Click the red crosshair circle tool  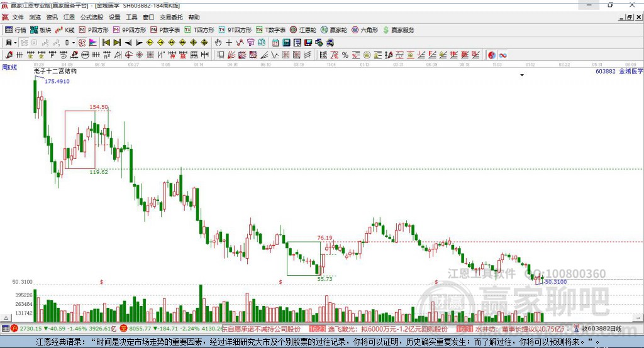(x=128, y=55)
